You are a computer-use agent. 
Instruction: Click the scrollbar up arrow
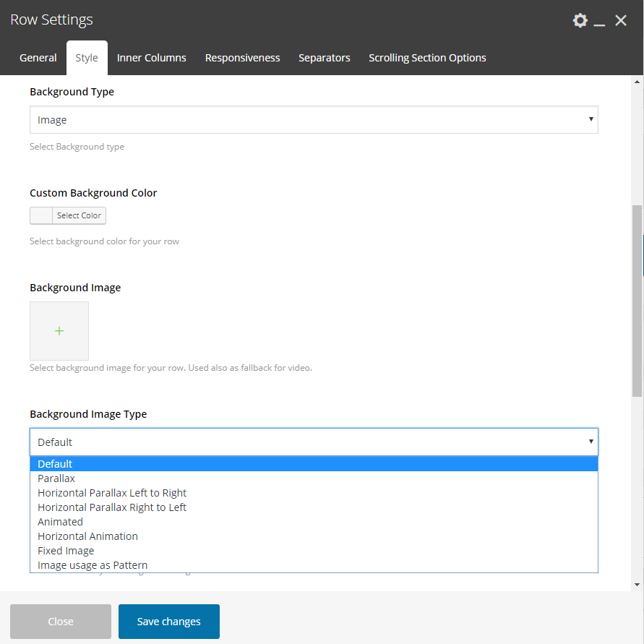point(637,82)
